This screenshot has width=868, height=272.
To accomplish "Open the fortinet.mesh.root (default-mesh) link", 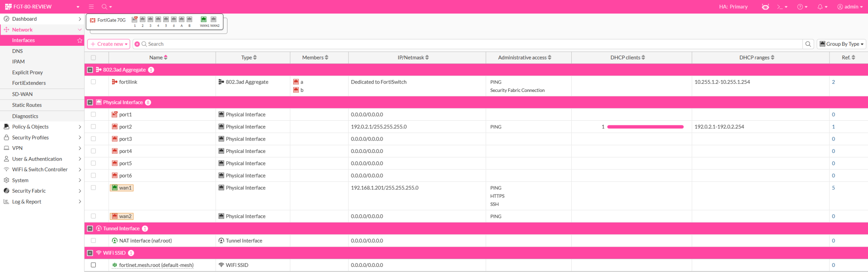I will pyautogui.click(x=156, y=265).
